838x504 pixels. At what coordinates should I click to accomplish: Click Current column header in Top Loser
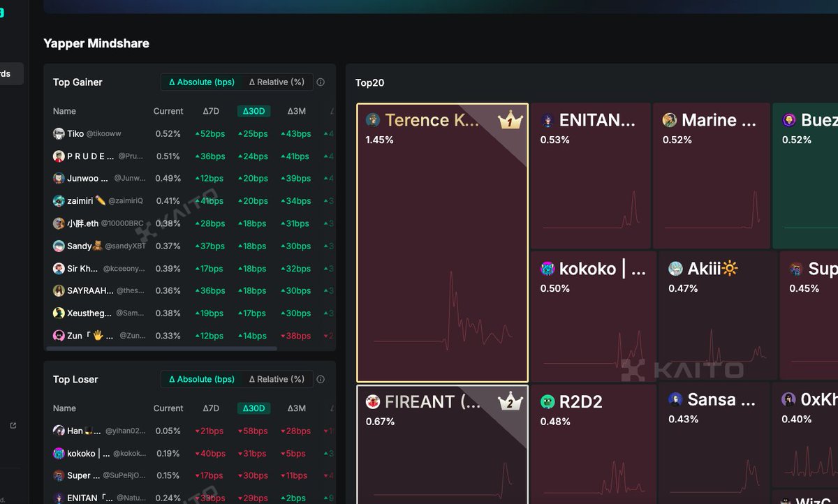pyautogui.click(x=168, y=408)
